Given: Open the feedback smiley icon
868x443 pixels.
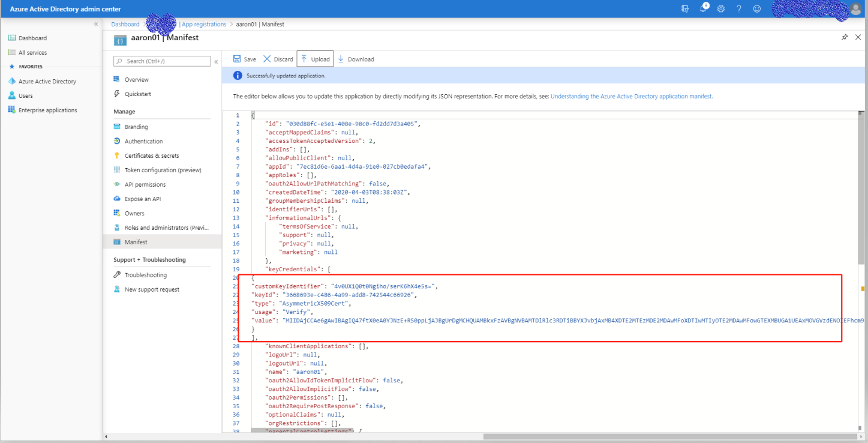Looking at the screenshot, I should [x=757, y=8].
